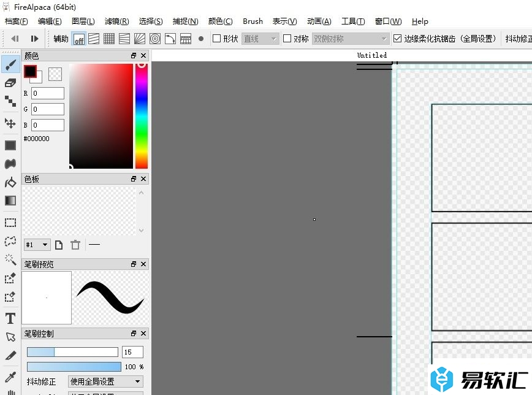The image size is (532, 395).
Task: Open the 直线 shape type dropdown
Action: coord(260,39)
